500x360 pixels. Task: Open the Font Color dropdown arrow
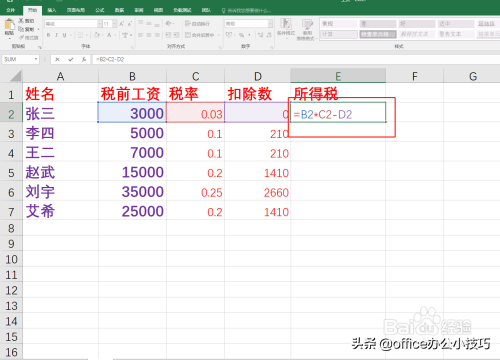[x=114, y=35]
